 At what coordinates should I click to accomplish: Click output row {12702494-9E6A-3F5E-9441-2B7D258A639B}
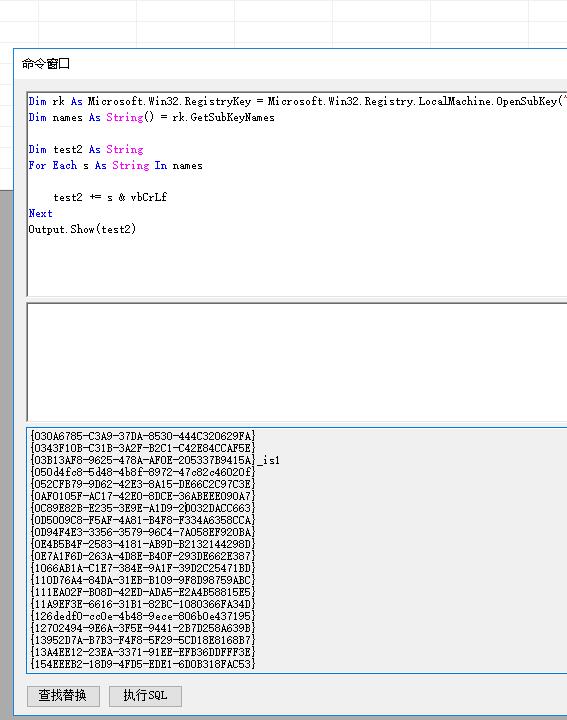tap(143, 628)
